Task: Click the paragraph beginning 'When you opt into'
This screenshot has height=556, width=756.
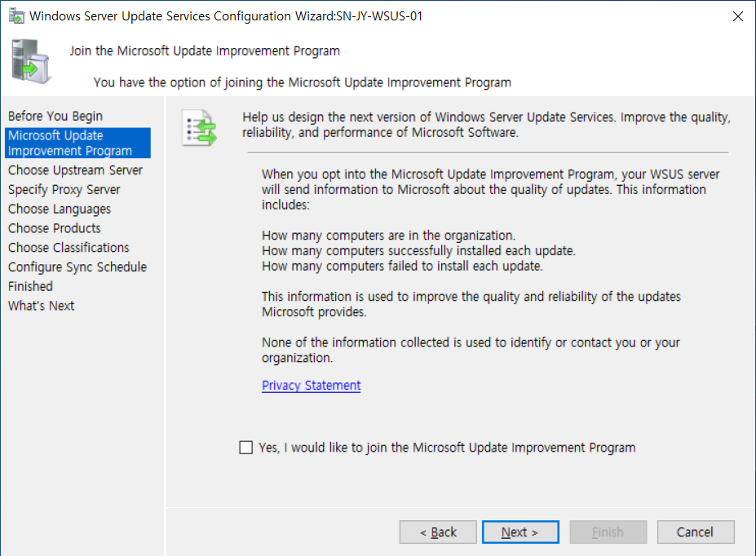Action: point(491,189)
